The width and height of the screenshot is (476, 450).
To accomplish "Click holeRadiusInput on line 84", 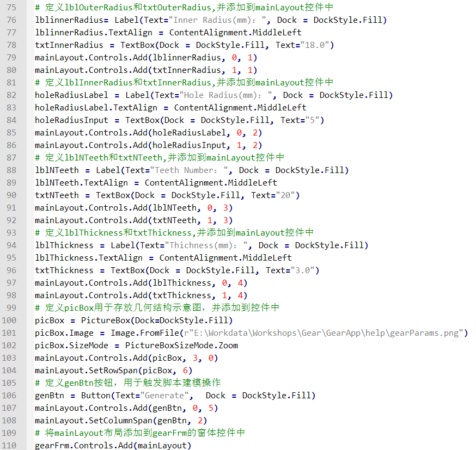I will tap(71, 120).
